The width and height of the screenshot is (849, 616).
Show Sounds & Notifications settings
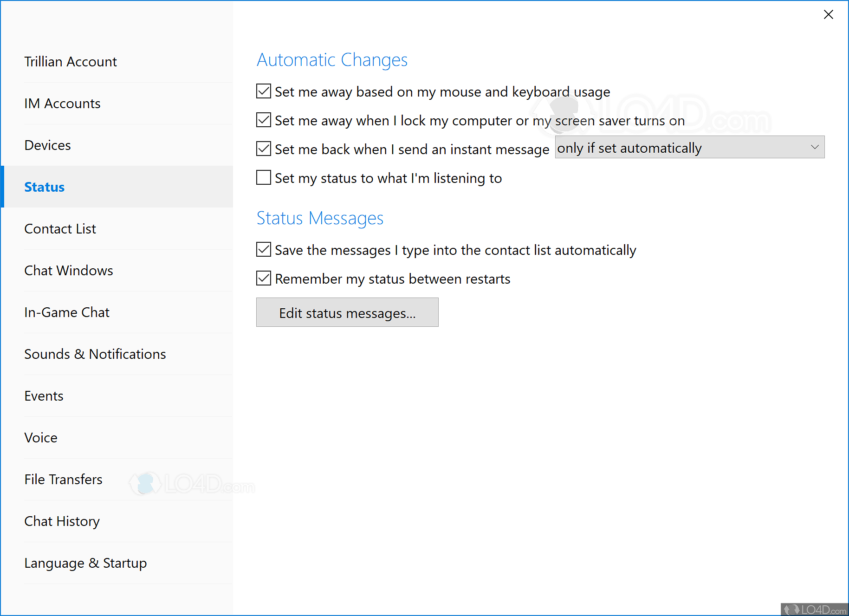coord(117,354)
